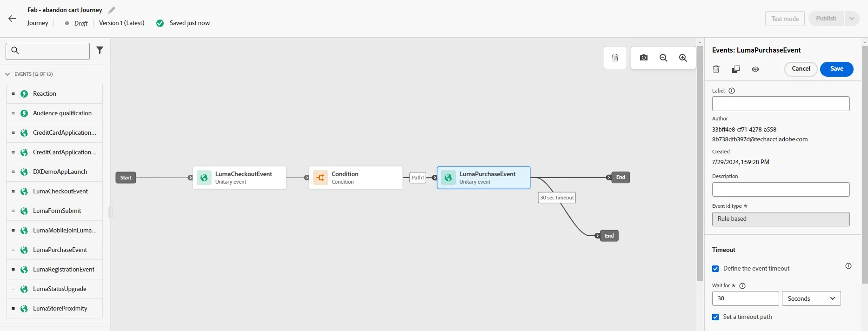Screen dimensions: 868x331
Task: Uncheck Set a timeout path
Action: (715, 317)
